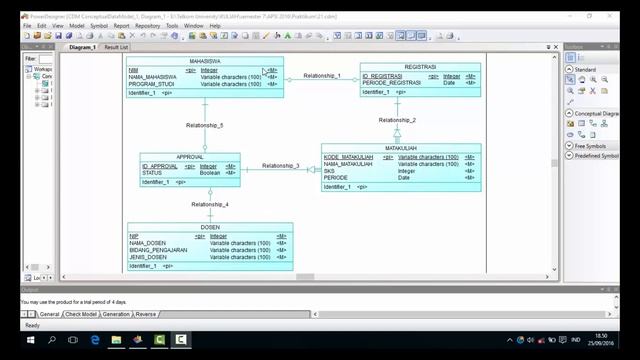Select the Grabber hand tool in the Toolbox
Screen dimensions: 640x360
click(x=582, y=80)
